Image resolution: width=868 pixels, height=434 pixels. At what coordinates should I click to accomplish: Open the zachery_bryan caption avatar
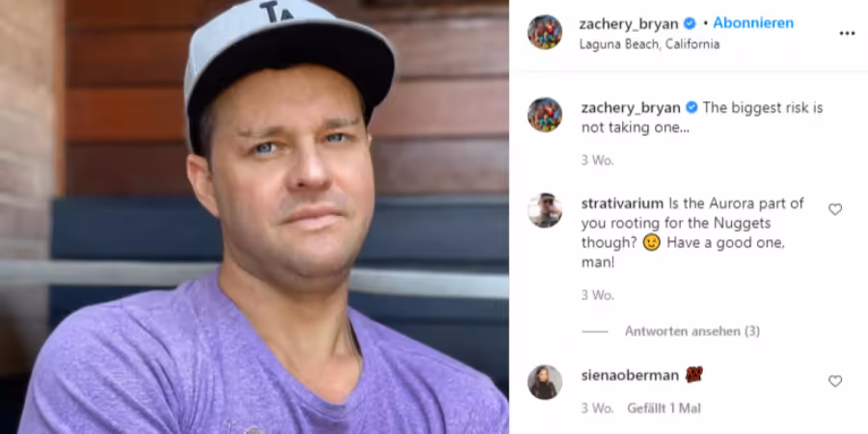(545, 115)
